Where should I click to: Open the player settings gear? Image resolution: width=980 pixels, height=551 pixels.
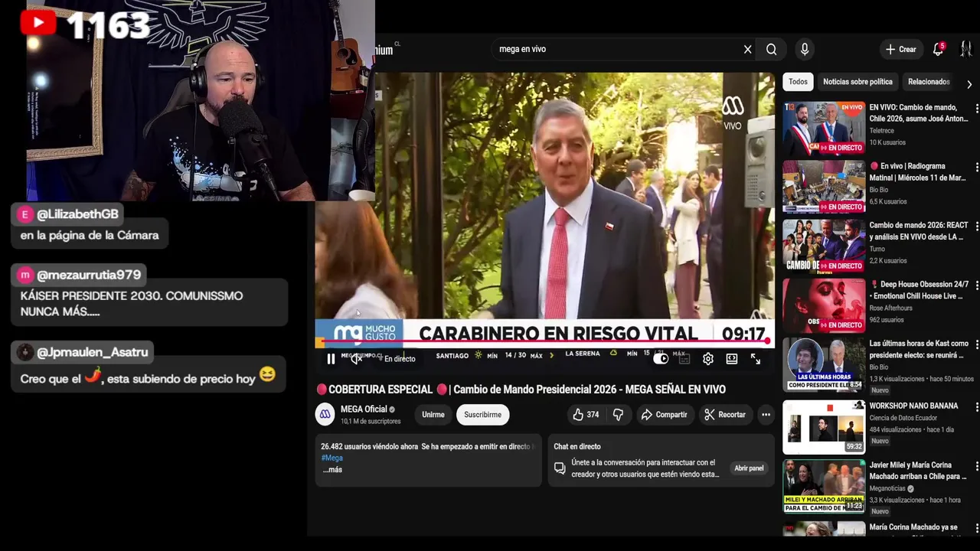[708, 359]
